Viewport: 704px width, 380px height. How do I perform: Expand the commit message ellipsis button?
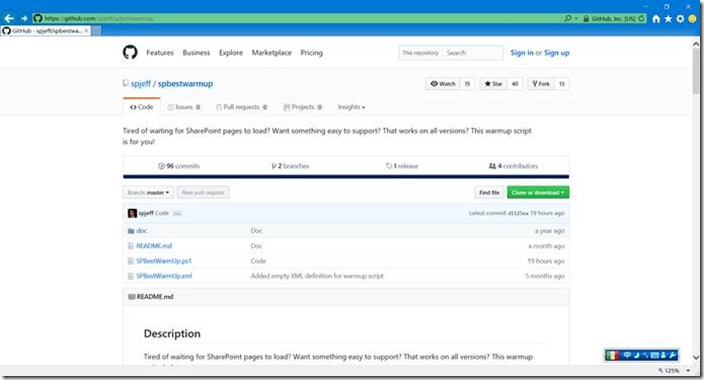177,213
